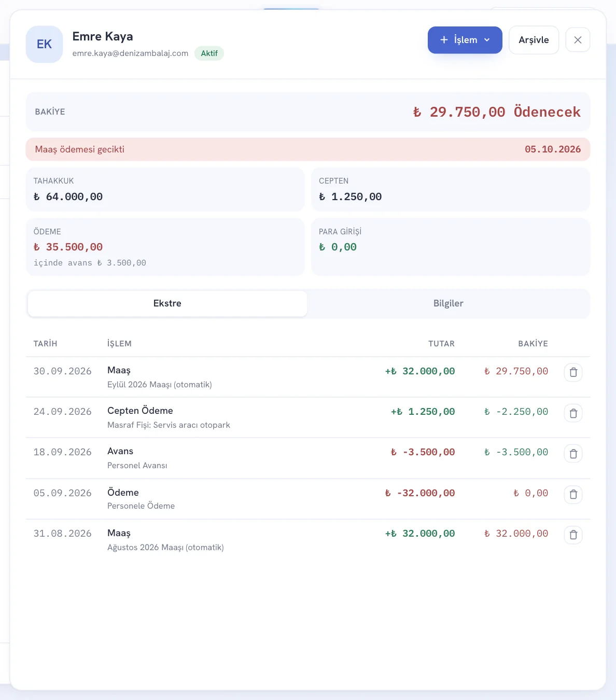The width and height of the screenshot is (616, 700).
Task: Delete the Cepten Ödeme transaction row
Action: pos(573,413)
